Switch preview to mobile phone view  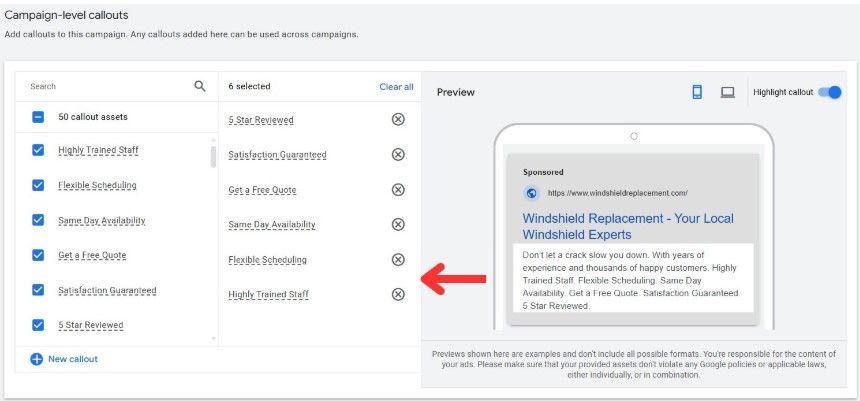(x=697, y=92)
